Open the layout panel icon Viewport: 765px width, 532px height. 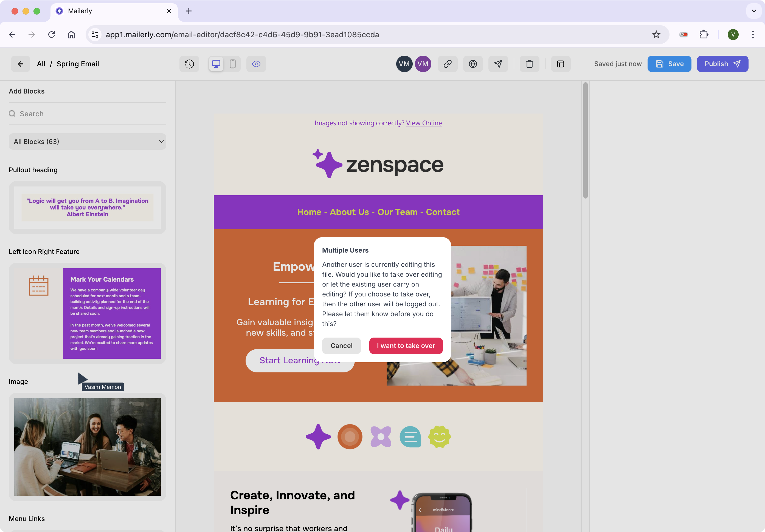click(560, 64)
